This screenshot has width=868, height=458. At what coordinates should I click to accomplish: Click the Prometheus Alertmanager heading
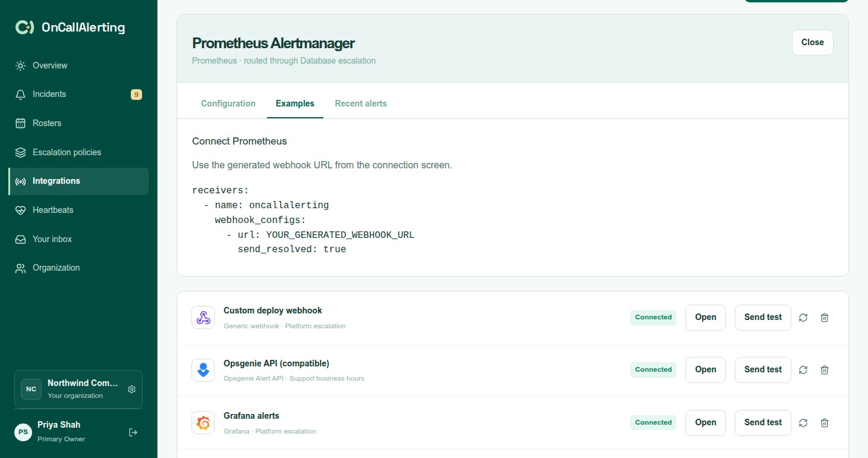tap(273, 43)
